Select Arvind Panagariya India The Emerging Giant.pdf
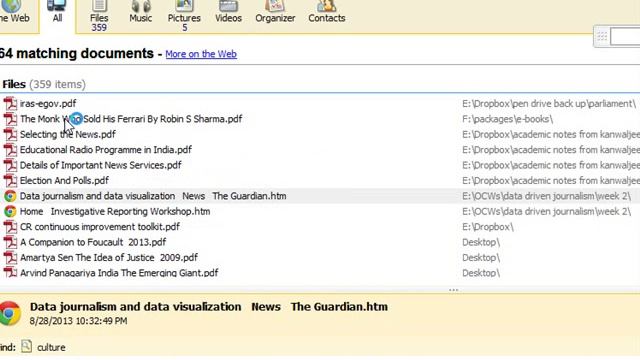Image resolution: width=640 pixels, height=360 pixels. point(119,273)
